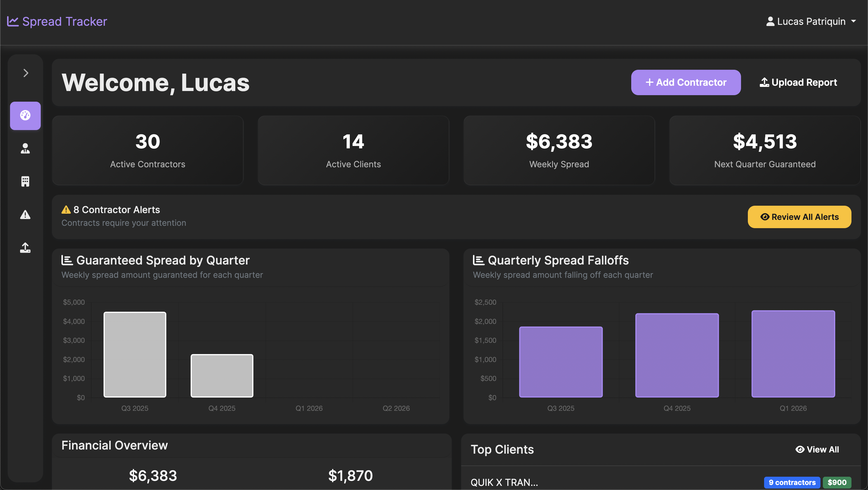The height and width of the screenshot is (490, 868).
Task: Open the 14 Active Clients card
Action: point(353,150)
